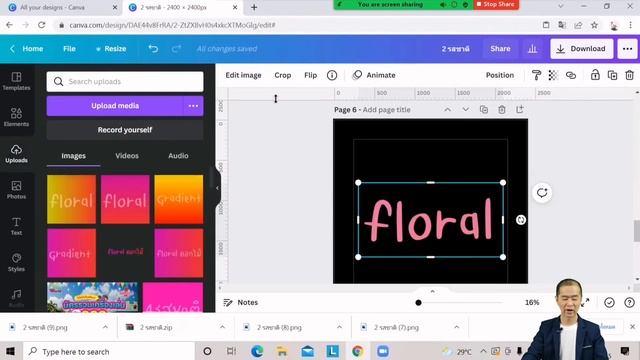Expand the page grid chevron above Notes

(432, 291)
